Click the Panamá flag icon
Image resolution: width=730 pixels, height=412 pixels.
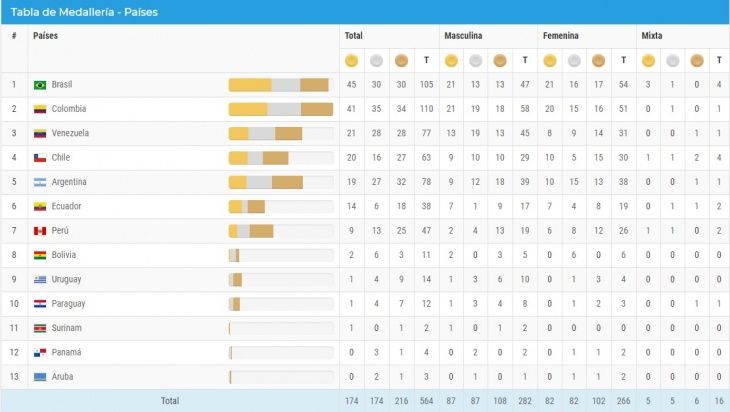pyautogui.click(x=40, y=352)
